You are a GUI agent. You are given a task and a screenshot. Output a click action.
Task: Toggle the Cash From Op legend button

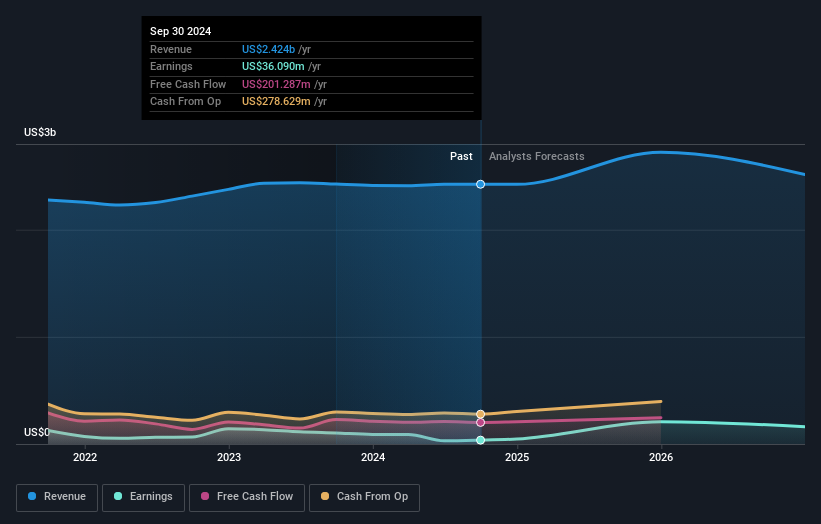coord(364,497)
